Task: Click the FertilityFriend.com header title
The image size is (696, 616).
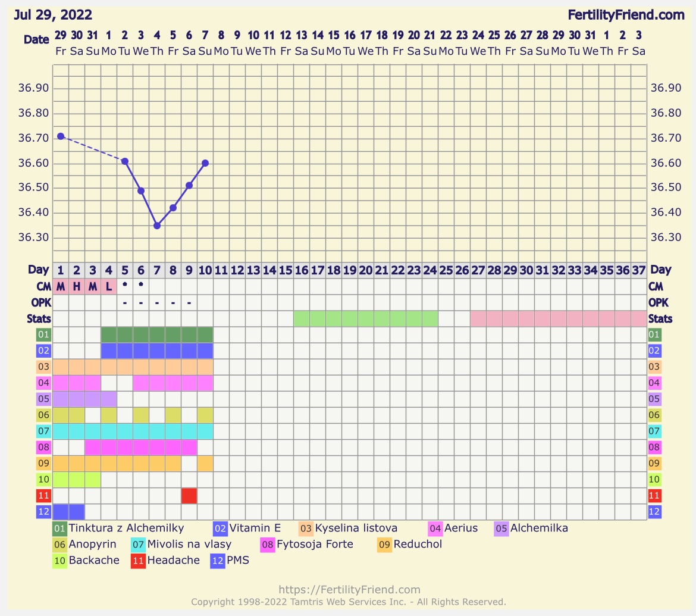Action: coord(626,15)
